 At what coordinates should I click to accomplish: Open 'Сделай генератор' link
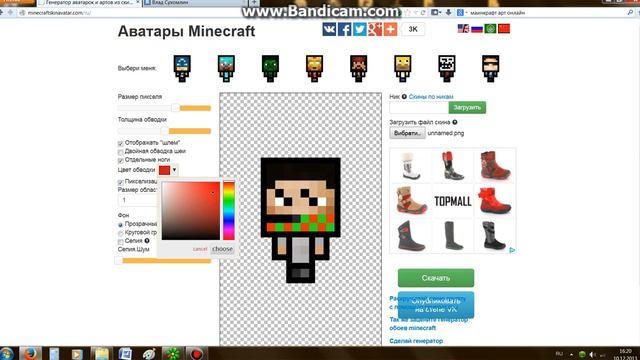(416, 341)
